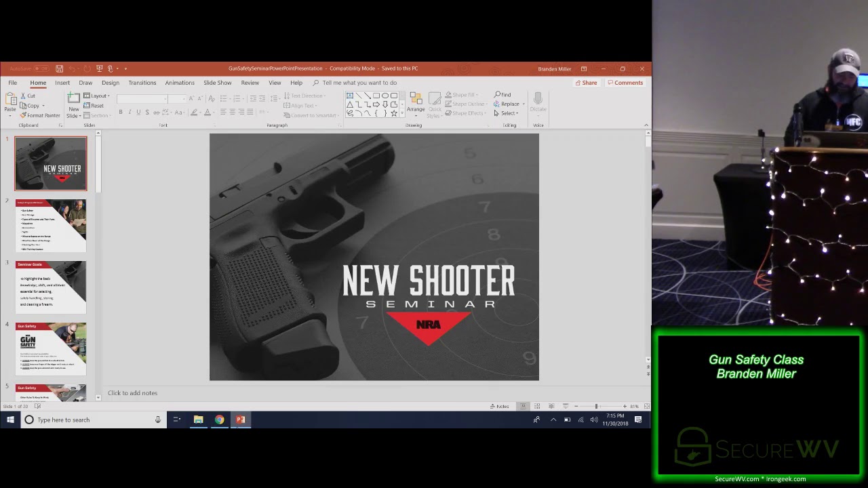868x488 pixels.
Task: Click the Font Color swatch button
Action: (207, 112)
